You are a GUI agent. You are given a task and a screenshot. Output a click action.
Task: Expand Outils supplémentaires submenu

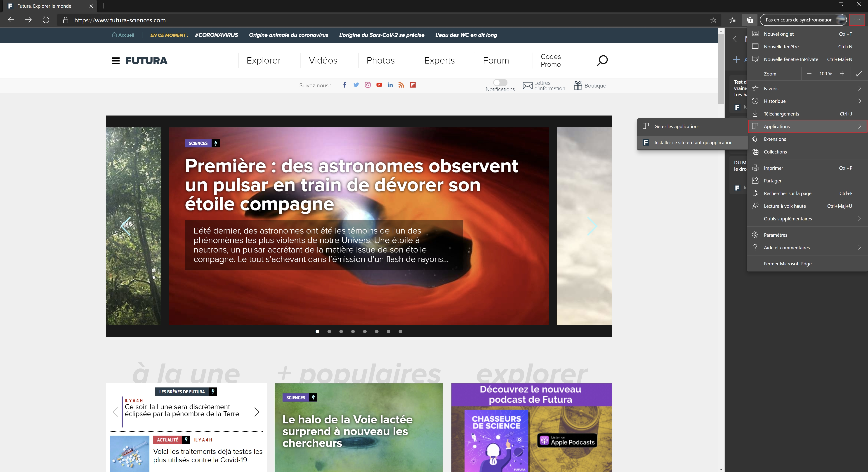(808, 219)
